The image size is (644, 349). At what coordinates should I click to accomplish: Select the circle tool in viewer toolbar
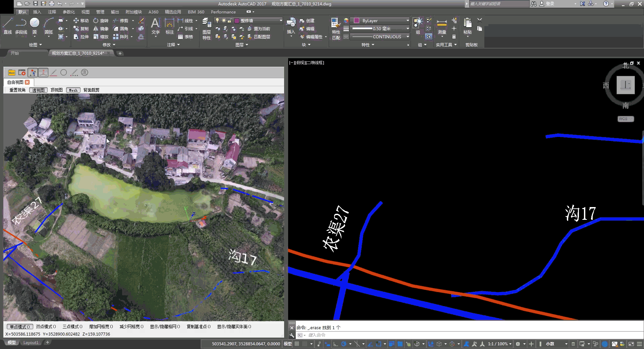(64, 72)
